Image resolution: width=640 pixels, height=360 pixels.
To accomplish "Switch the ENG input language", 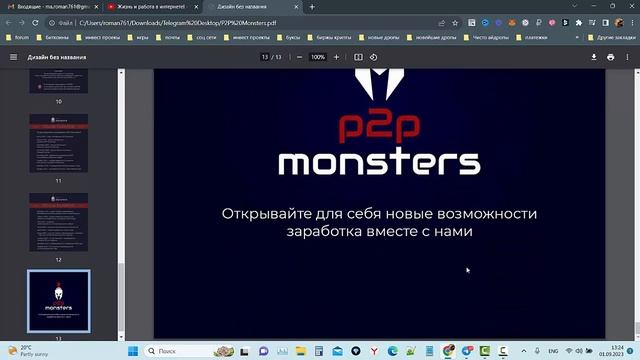I will (553, 351).
